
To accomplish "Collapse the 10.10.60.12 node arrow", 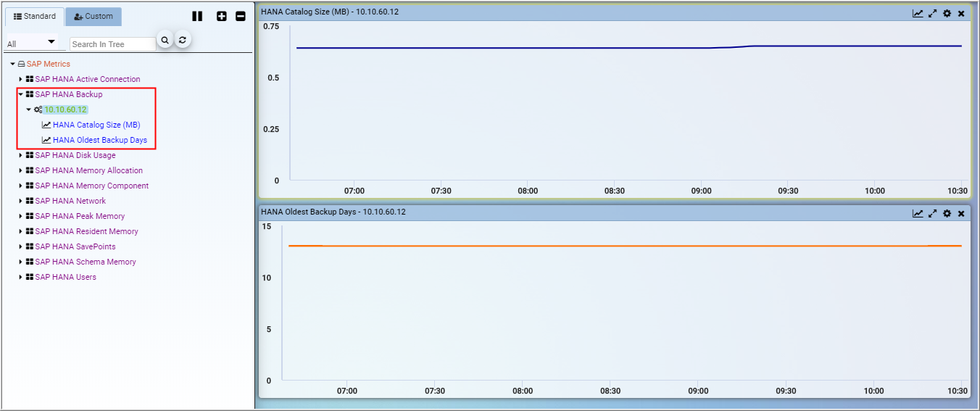I will pos(29,109).
